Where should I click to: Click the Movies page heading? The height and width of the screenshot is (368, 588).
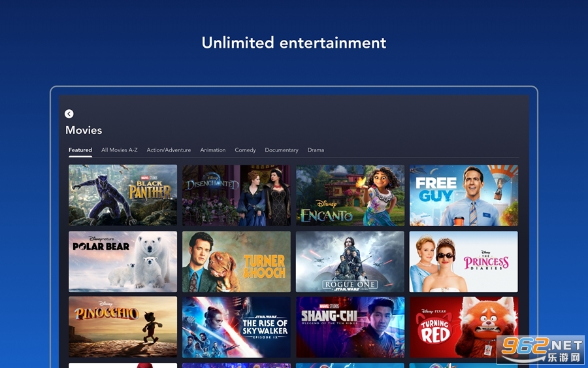point(84,130)
